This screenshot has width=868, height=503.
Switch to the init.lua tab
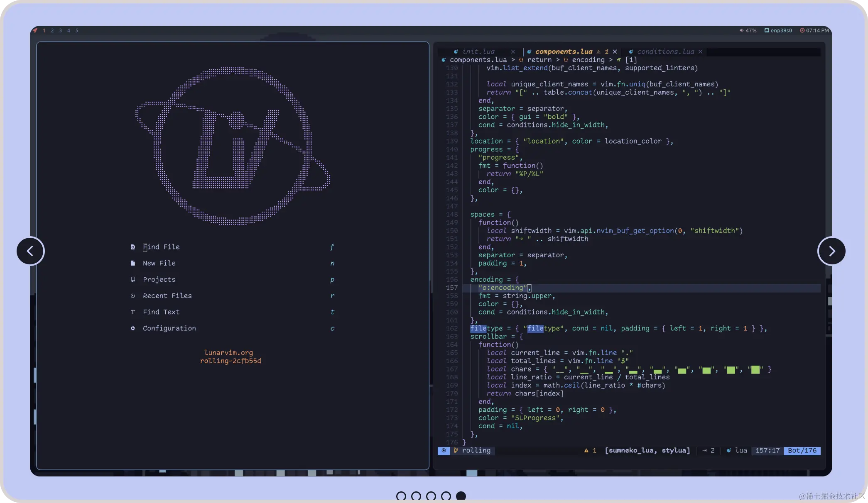pos(478,51)
